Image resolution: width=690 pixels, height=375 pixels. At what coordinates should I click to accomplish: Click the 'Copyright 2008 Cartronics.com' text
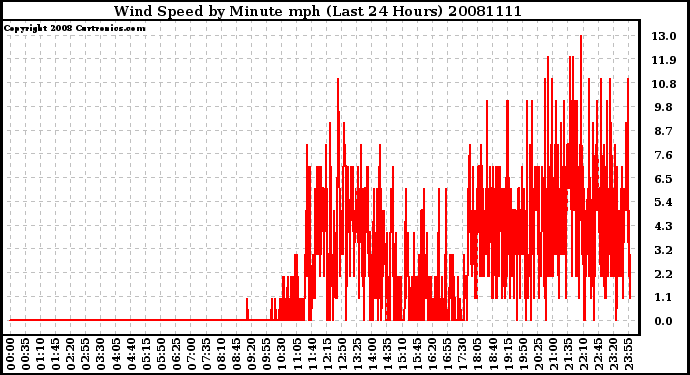75,29
